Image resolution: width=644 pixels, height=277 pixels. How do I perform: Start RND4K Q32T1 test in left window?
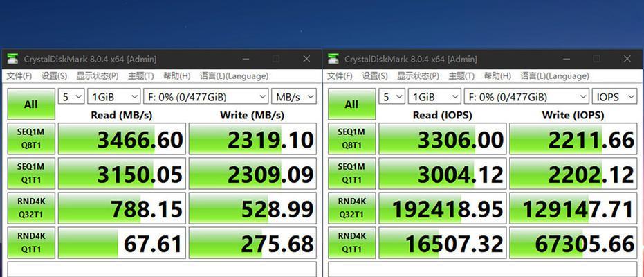click(31, 208)
